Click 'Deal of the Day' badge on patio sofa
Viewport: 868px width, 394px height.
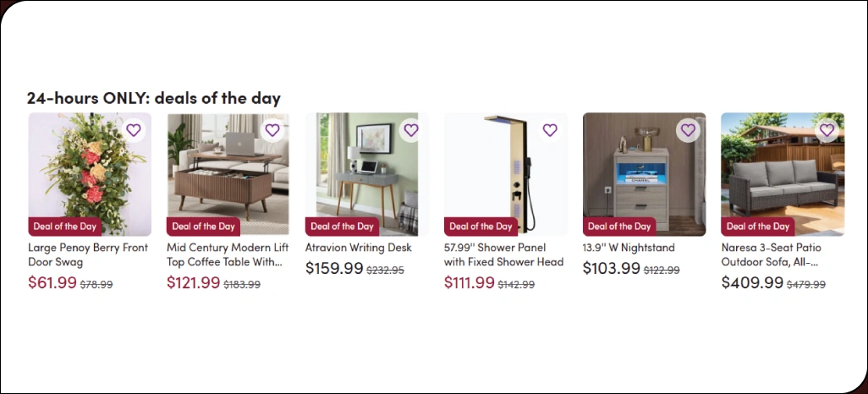tap(758, 227)
